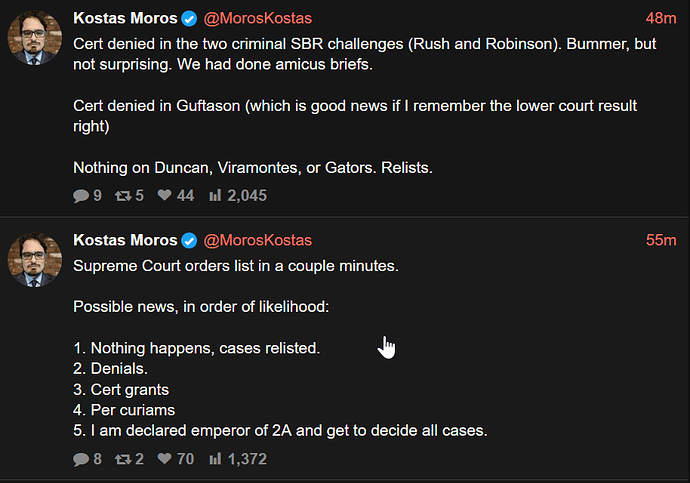Open the tweet text about Duncan, Viramontes, Gators
The width and height of the screenshot is (690, 483).
[x=253, y=167]
